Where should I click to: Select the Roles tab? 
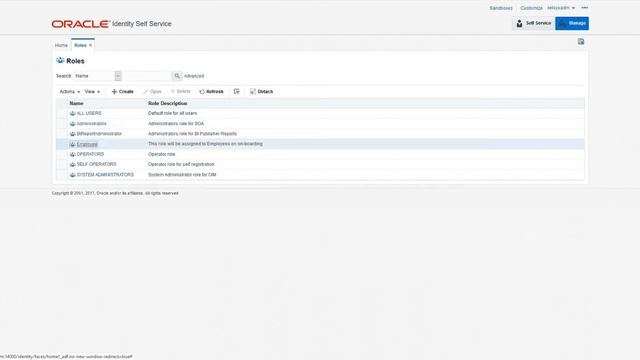click(80, 45)
